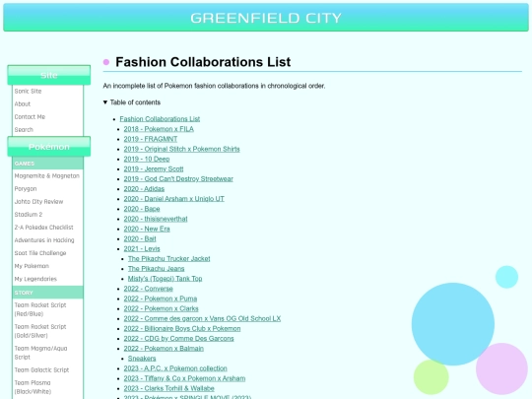Open Spot Tile Challenge link

40,253
